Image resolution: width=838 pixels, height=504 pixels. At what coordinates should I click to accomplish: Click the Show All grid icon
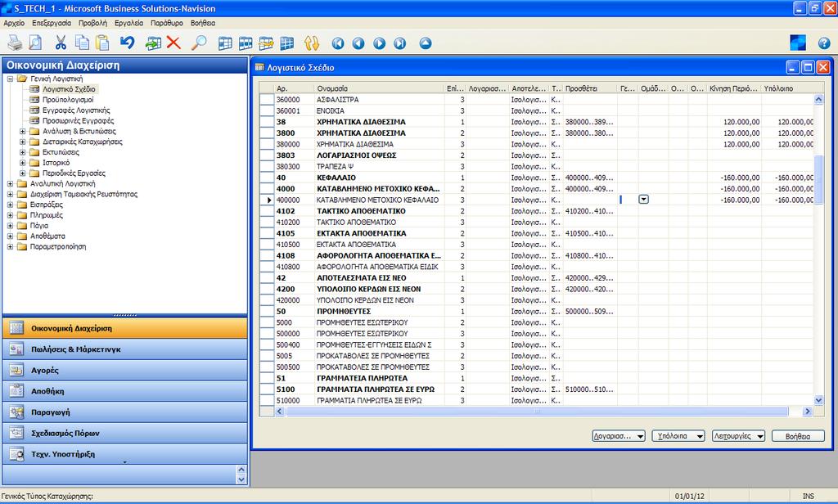pyautogui.click(x=287, y=43)
